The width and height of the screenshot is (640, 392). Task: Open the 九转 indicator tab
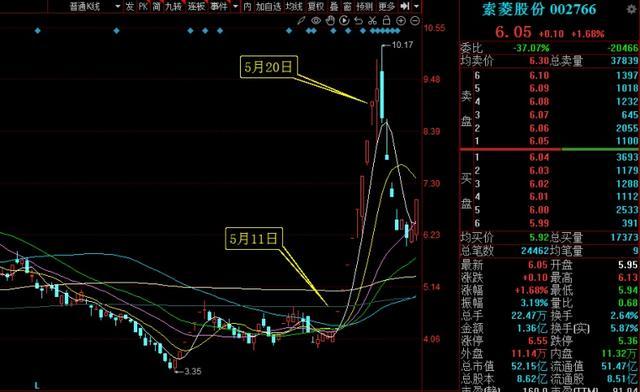[x=173, y=7]
